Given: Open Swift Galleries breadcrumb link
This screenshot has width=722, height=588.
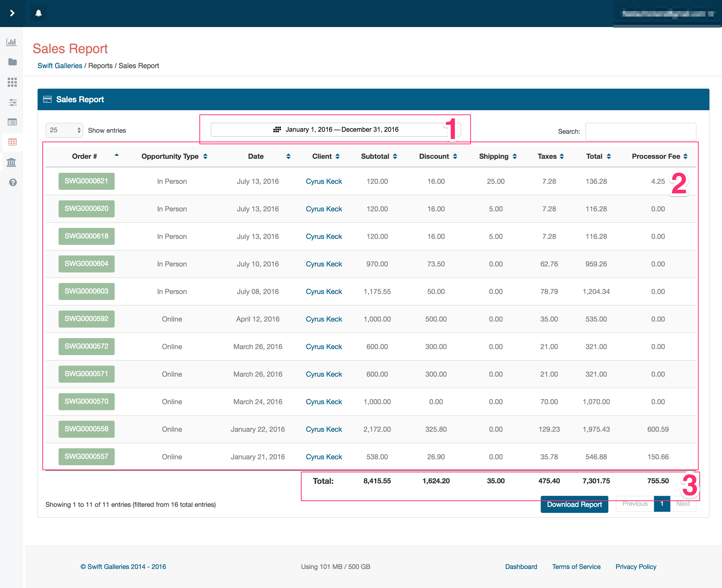Looking at the screenshot, I should point(60,66).
